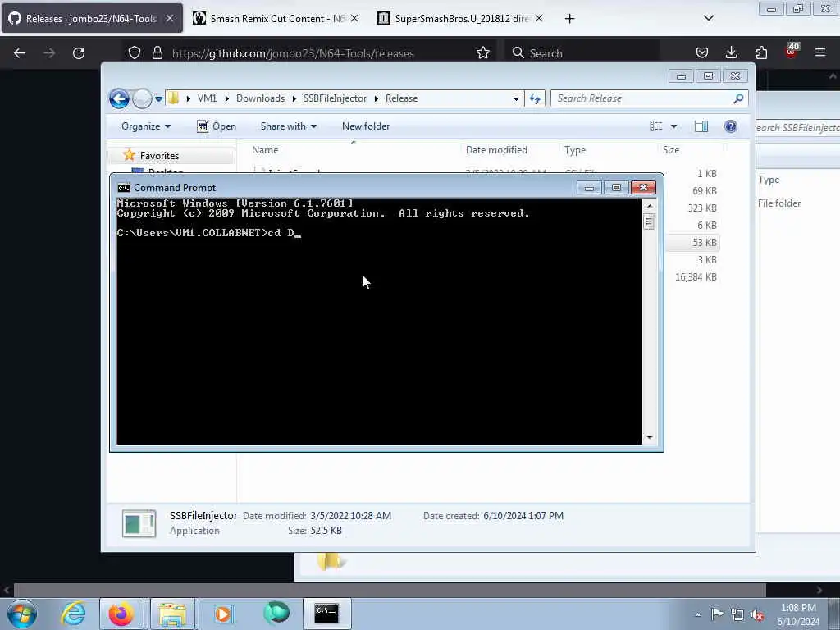Select Favorites in navigation pane
The width and height of the screenshot is (840, 630).
[159, 155]
